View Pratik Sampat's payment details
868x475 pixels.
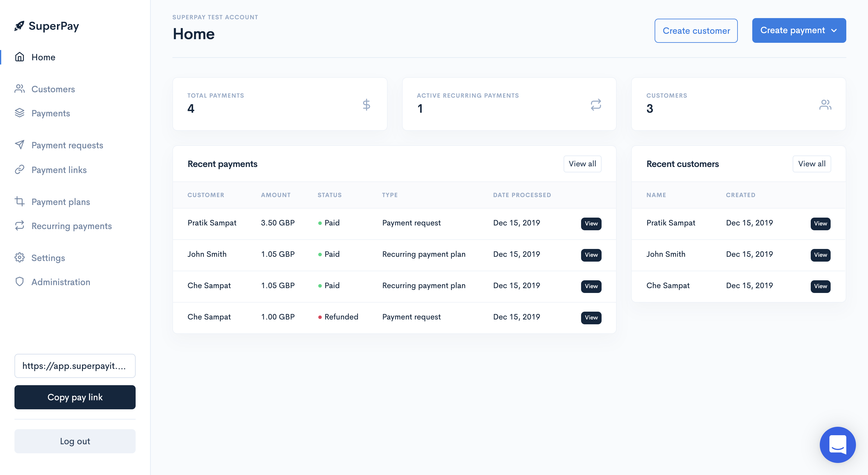[591, 224]
